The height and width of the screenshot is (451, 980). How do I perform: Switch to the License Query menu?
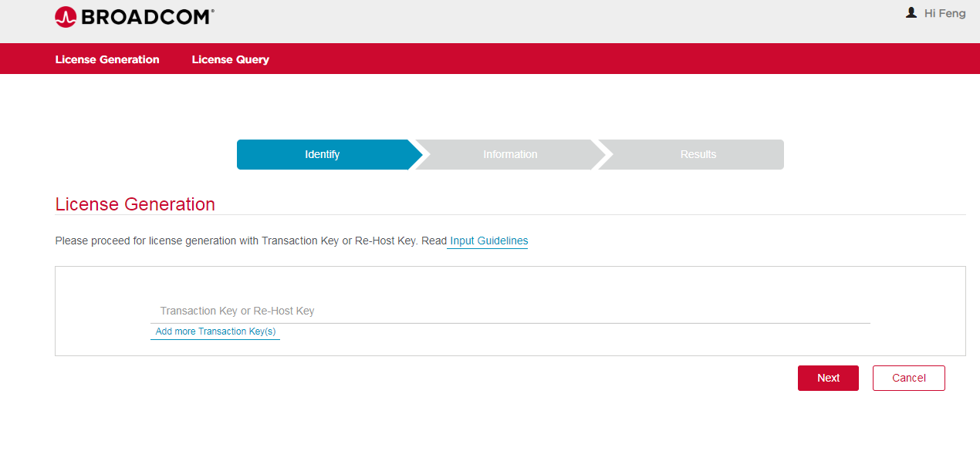coord(230,59)
